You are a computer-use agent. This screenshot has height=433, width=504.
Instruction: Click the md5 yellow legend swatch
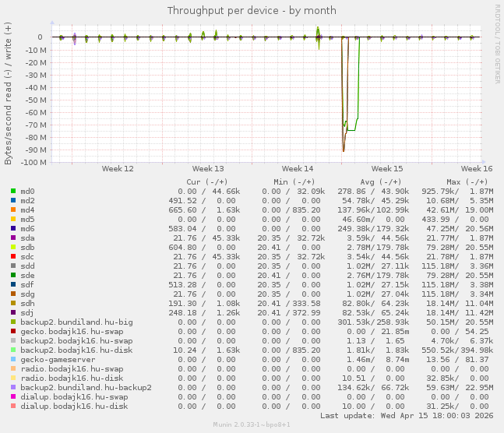point(13,219)
